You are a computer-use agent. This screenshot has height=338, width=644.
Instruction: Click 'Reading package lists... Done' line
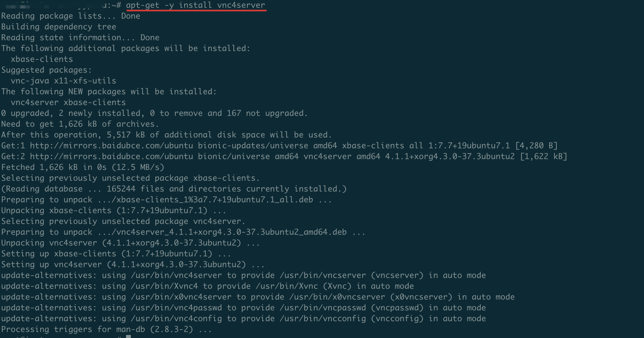71,16
